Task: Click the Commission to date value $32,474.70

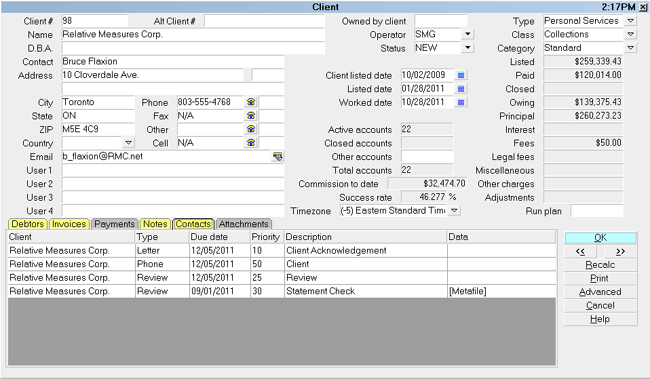Action: click(427, 183)
